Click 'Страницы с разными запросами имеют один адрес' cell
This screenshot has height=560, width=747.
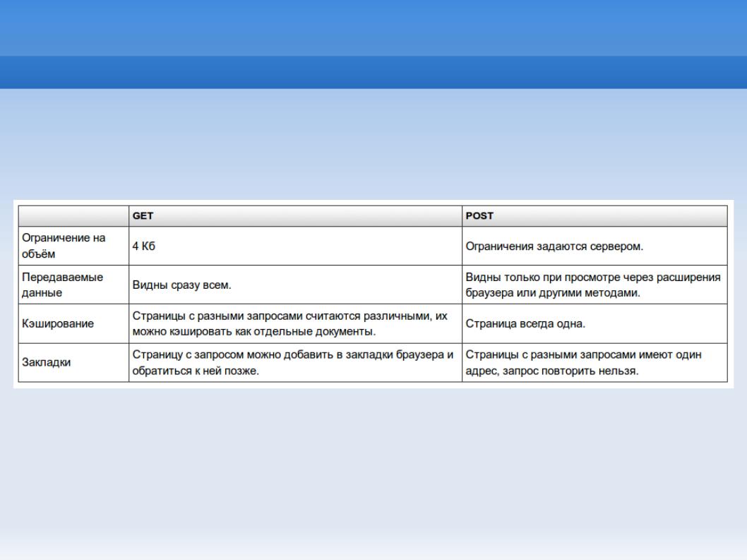click(x=594, y=362)
